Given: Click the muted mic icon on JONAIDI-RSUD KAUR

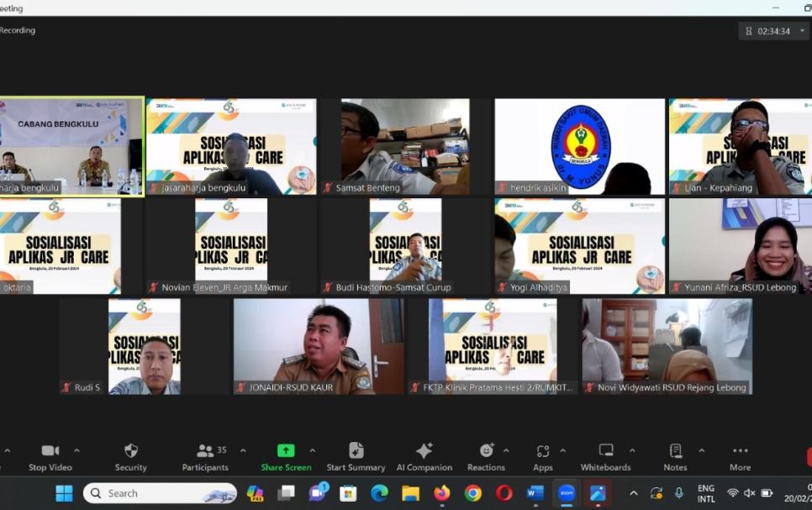Looking at the screenshot, I should [x=240, y=387].
